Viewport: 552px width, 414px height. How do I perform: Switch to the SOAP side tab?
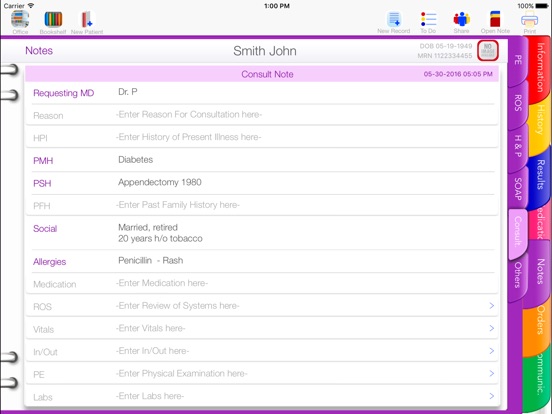[x=518, y=189]
